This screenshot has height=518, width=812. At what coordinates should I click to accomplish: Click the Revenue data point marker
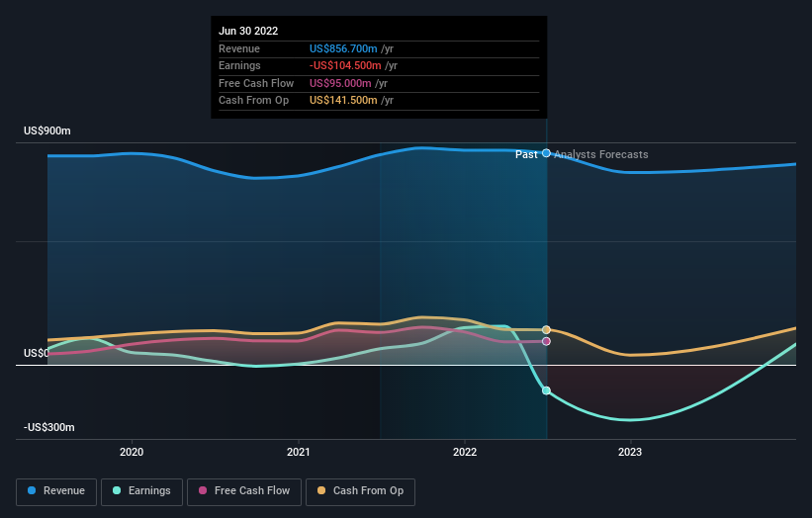(546, 153)
